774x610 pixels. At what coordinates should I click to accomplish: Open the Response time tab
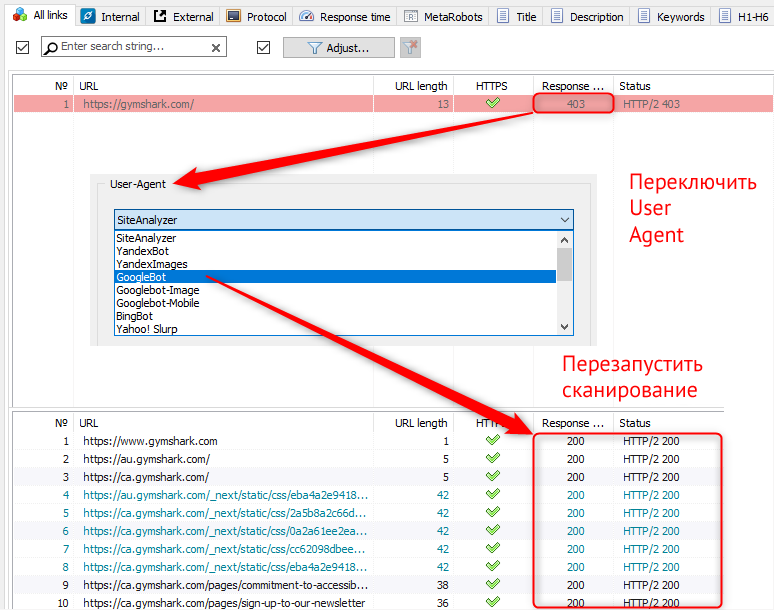345,17
